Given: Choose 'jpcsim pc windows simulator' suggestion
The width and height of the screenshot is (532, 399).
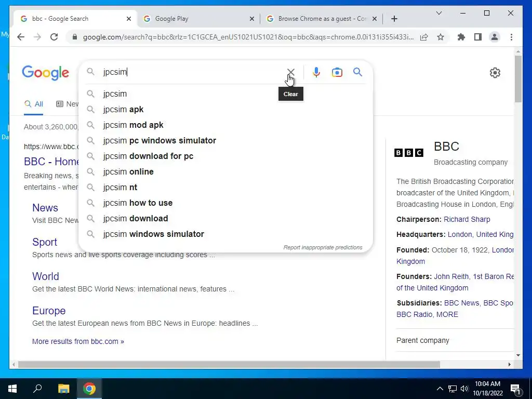Looking at the screenshot, I should (225, 140).
